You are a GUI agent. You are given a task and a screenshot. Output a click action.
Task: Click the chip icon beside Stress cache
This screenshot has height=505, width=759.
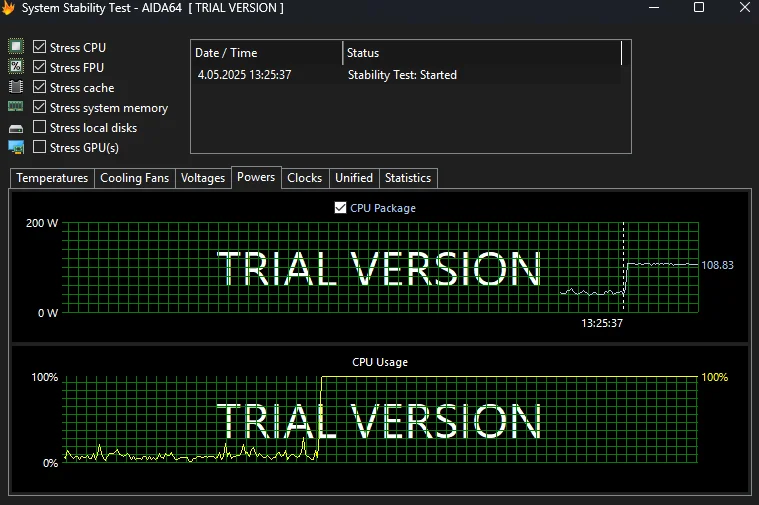(x=16, y=87)
